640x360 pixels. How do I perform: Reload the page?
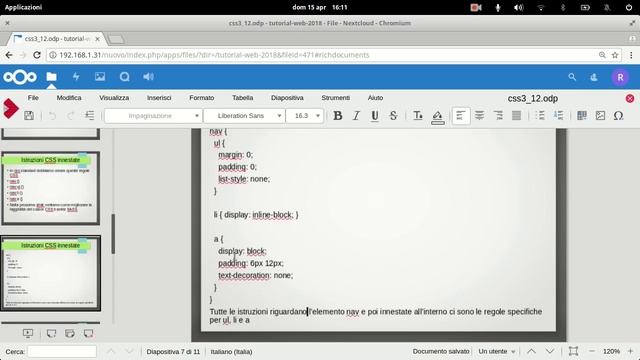click(37, 55)
